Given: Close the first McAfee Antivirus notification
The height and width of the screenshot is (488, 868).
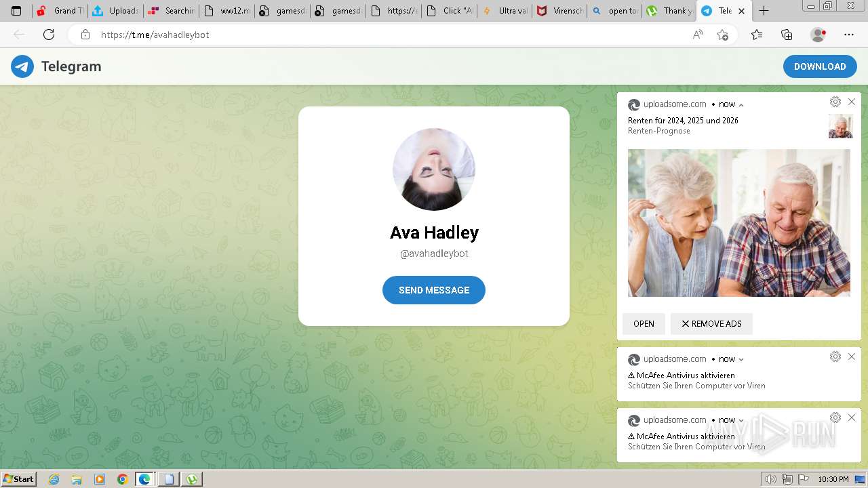Looking at the screenshot, I should click(x=852, y=357).
